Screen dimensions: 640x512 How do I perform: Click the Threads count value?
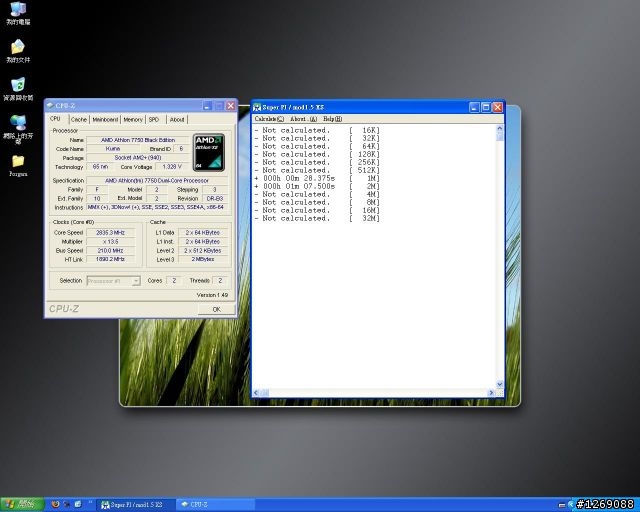pos(220,280)
